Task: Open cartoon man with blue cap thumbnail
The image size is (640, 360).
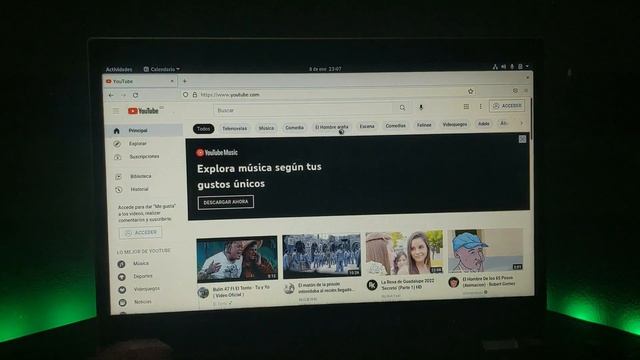Action: (485, 250)
